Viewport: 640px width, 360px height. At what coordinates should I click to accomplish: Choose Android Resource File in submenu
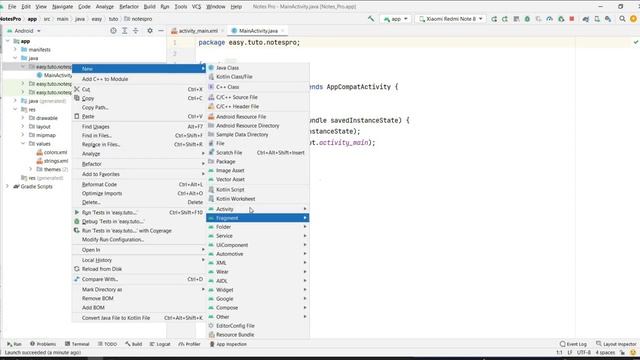click(258, 117)
